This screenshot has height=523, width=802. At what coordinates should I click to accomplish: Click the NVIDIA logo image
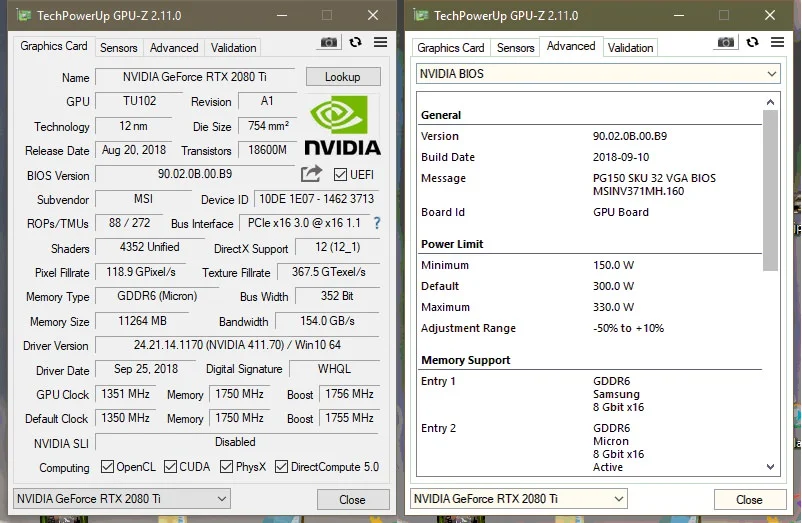click(342, 125)
